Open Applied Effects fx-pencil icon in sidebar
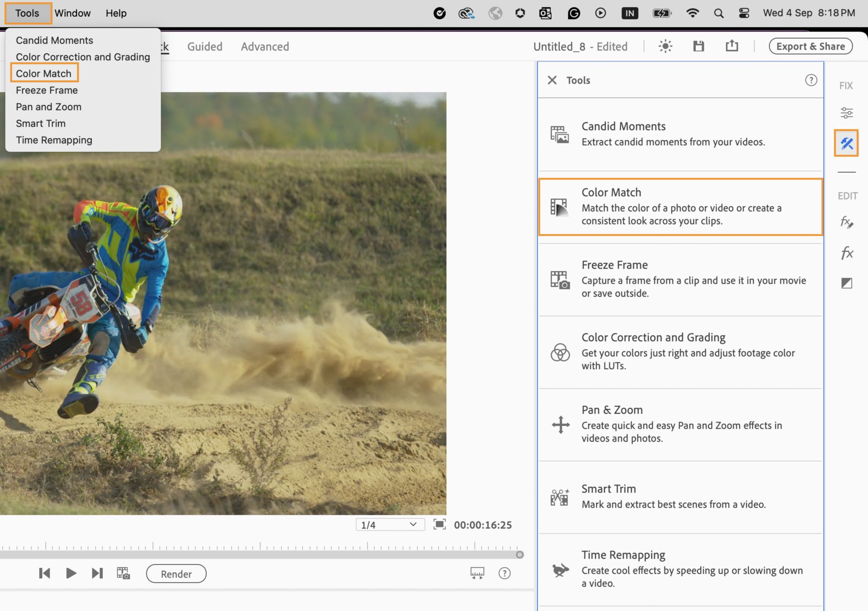Image resolution: width=868 pixels, height=611 pixels. click(847, 222)
